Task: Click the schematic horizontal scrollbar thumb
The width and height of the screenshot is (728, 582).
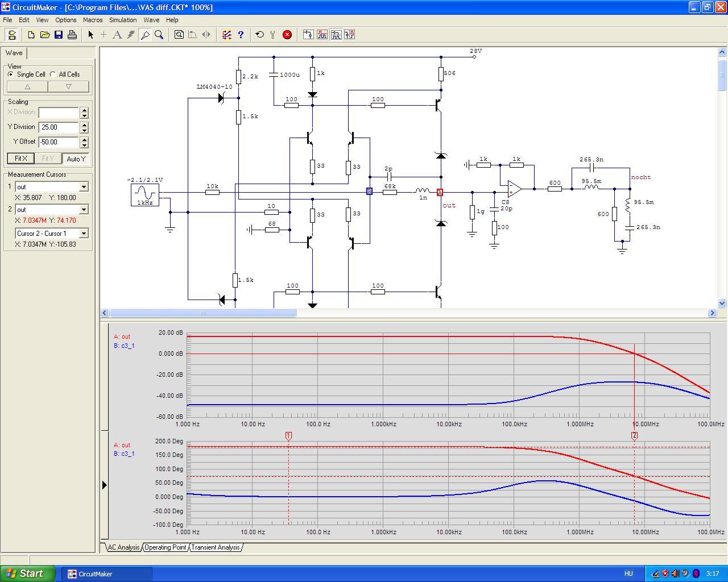Action: pyautogui.click(x=203, y=313)
